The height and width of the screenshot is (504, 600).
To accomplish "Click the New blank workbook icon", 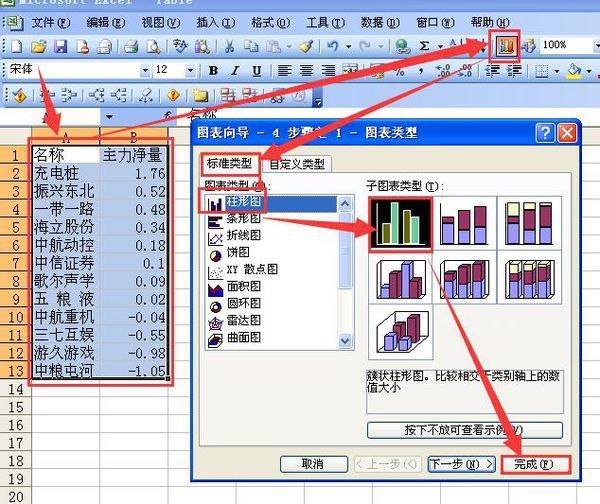I will click(x=16, y=47).
